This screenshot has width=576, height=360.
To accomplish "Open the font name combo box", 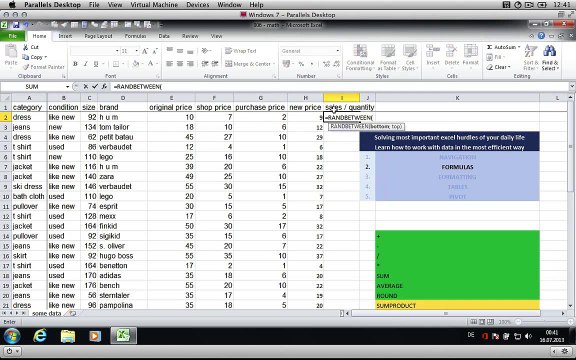I will point(94,51).
